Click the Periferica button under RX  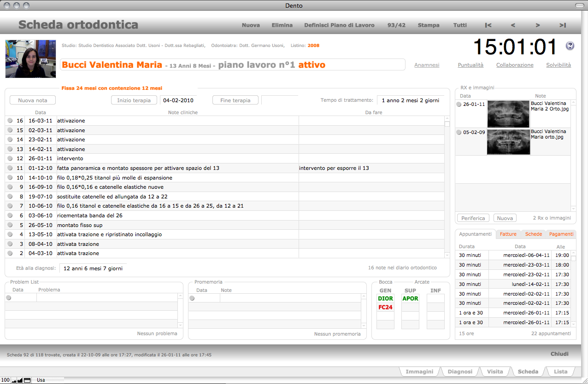(x=473, y=218)
